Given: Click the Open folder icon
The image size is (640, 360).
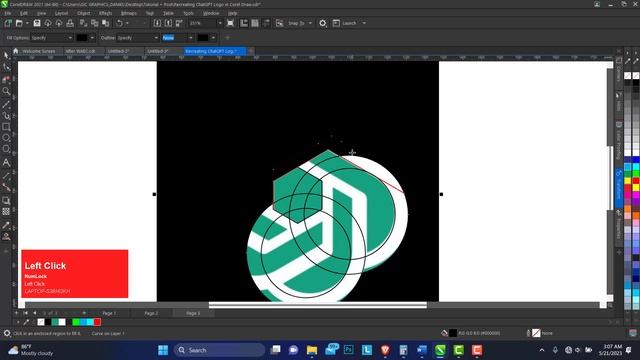Looking at the screenshot, I should [x=19, y=23].
